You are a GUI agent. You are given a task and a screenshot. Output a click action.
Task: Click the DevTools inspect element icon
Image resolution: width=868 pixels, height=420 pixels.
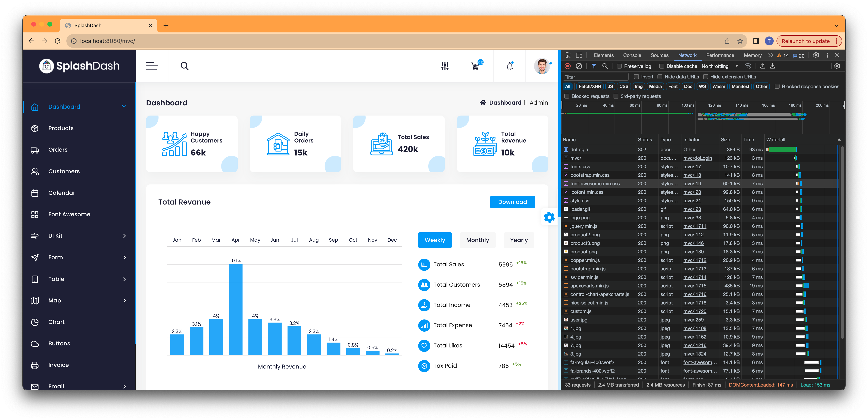(x=568, y=55)
